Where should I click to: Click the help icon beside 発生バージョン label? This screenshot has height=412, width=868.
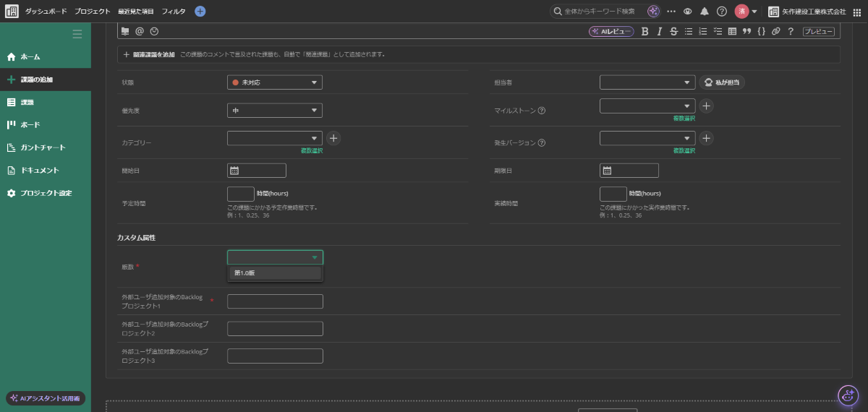542,142
